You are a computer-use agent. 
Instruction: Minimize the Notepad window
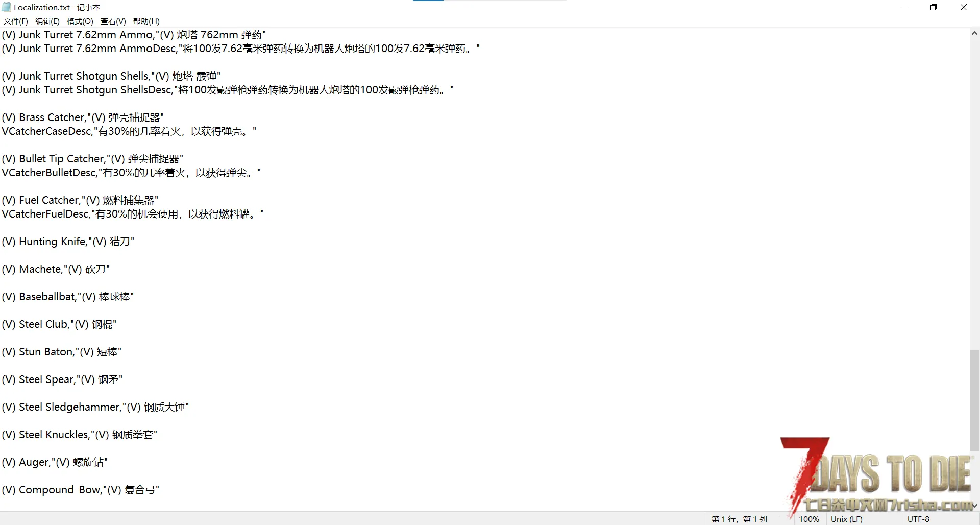904,7
